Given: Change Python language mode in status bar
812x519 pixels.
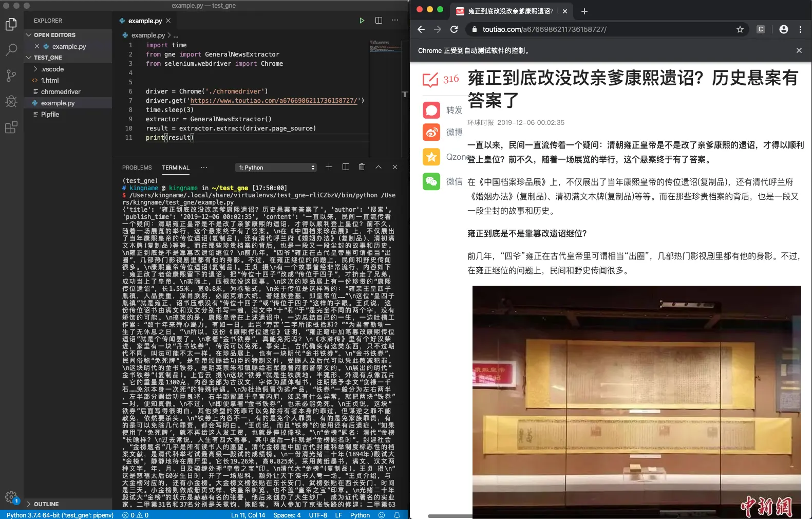Looking at the screenshot, I should point(360,515).
